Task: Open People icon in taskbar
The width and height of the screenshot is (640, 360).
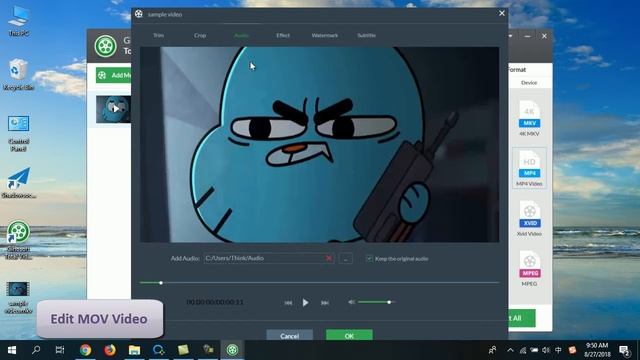Action: 493,350
